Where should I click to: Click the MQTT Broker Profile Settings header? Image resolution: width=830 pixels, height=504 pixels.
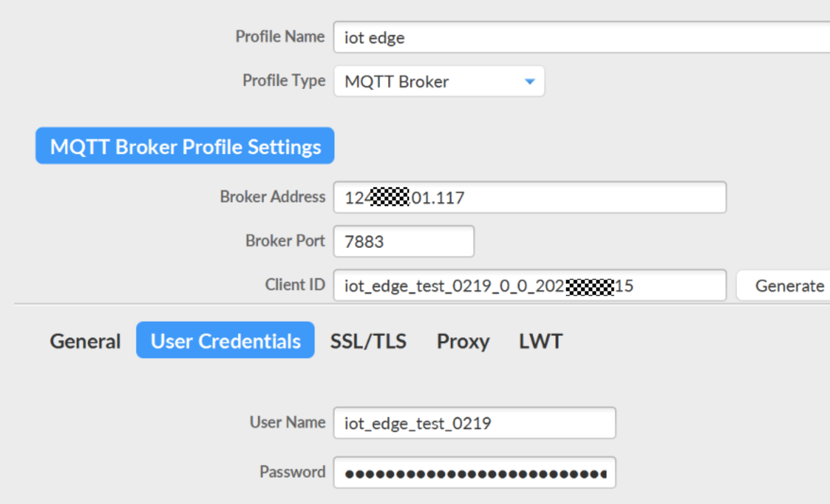(x=185, y=146)
